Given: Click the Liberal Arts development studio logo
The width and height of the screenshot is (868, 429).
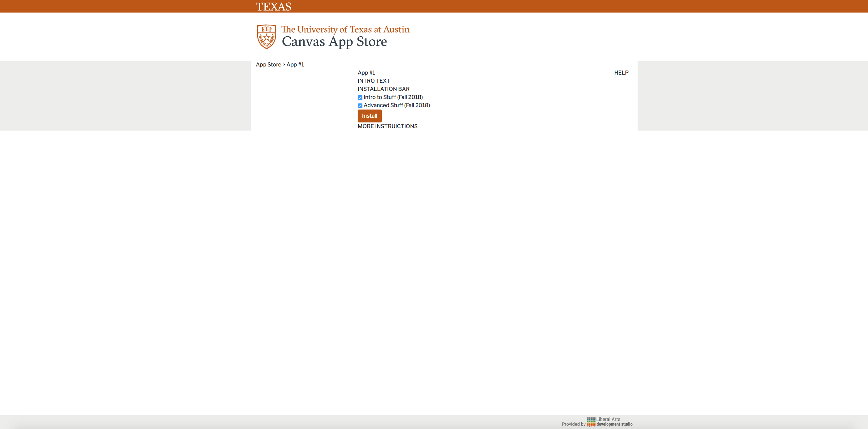Looking at the screenshot, I should [610, 422].
